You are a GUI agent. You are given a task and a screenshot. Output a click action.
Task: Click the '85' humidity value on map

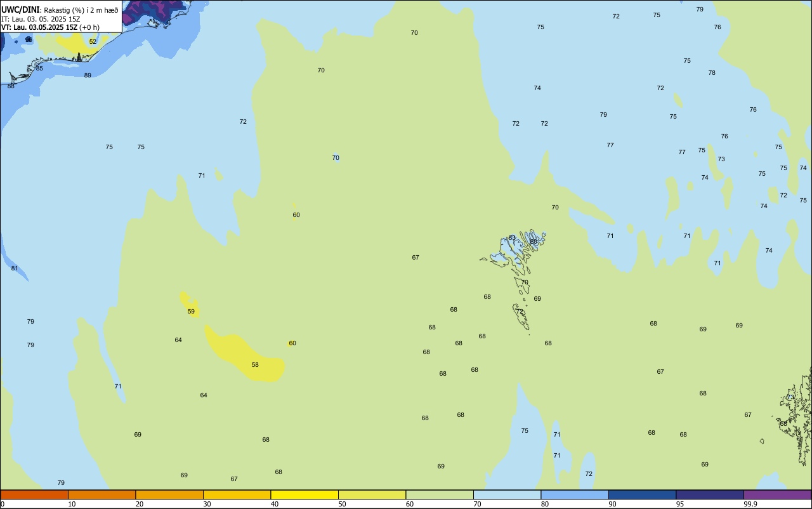click(39, 69)
